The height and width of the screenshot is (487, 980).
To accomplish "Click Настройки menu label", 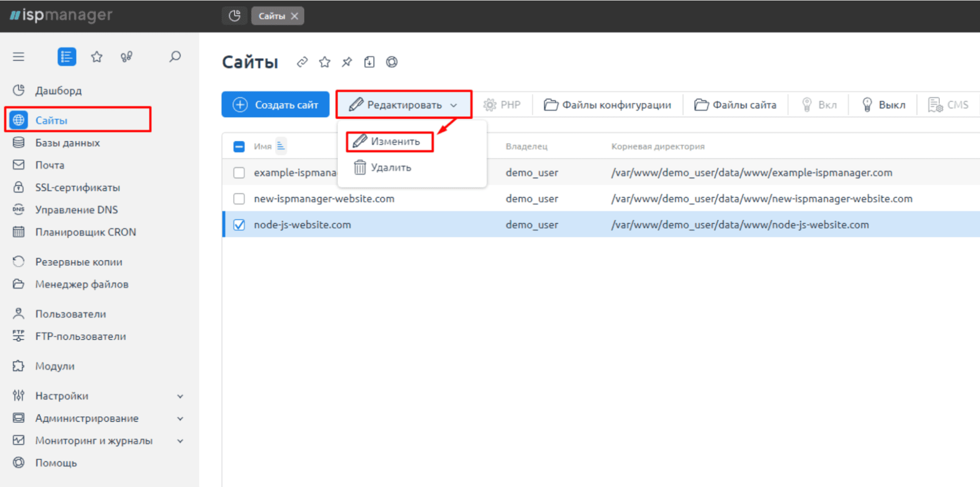I will pyautogui.click(x=62, y=396).
